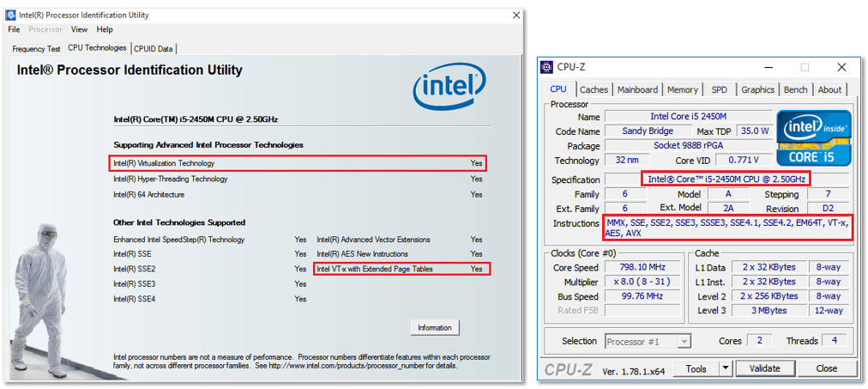This screenshot has height=389, width=868.
Task: Click the Intel(R) 64 Architecture row
Action: (x=298, y=194)
